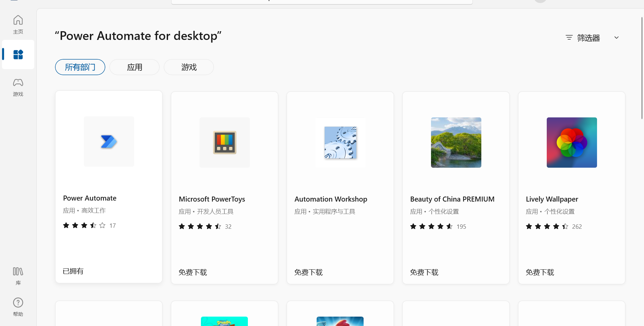Select the Apps icon in the sidebar
Viewport: 644px width, 326px height.
click(x=18, y=55)
